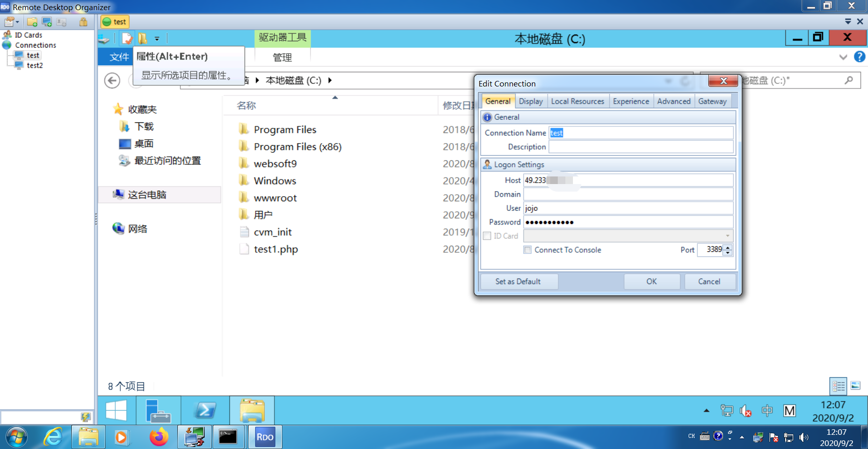
Task: Click the Description field
Action: point(641,147)
